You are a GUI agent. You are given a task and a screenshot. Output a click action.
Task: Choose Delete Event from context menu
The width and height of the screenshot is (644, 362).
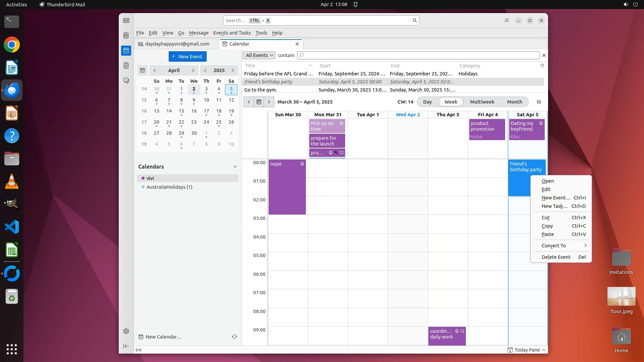[556, 257]
